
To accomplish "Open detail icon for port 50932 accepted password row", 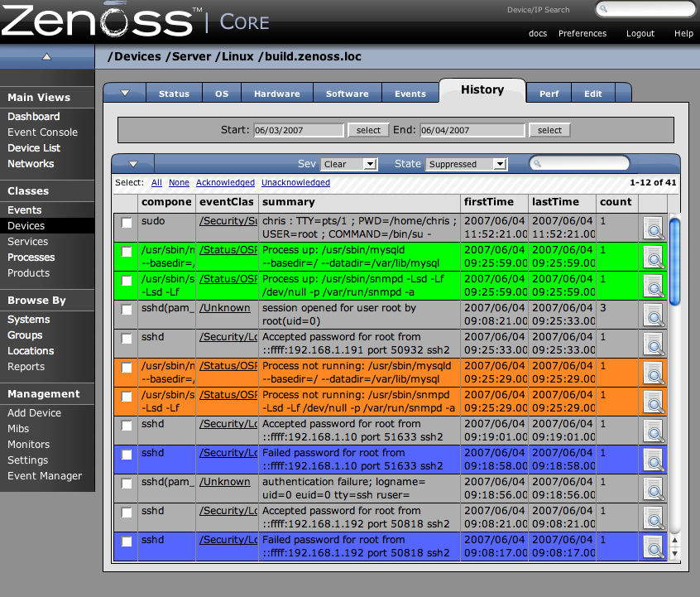I will pos(654,344).
